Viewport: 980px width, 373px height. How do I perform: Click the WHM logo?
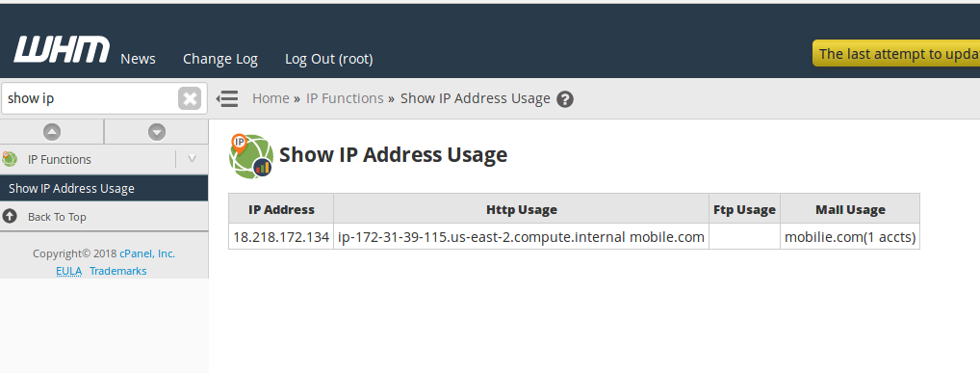click(x=62, y=49)
